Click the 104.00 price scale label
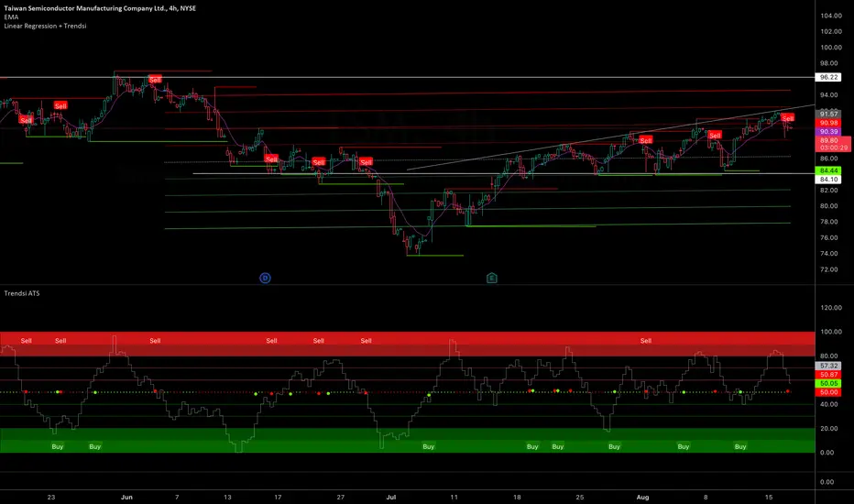This screenshot has height=504, width=854. coord(830,16)
